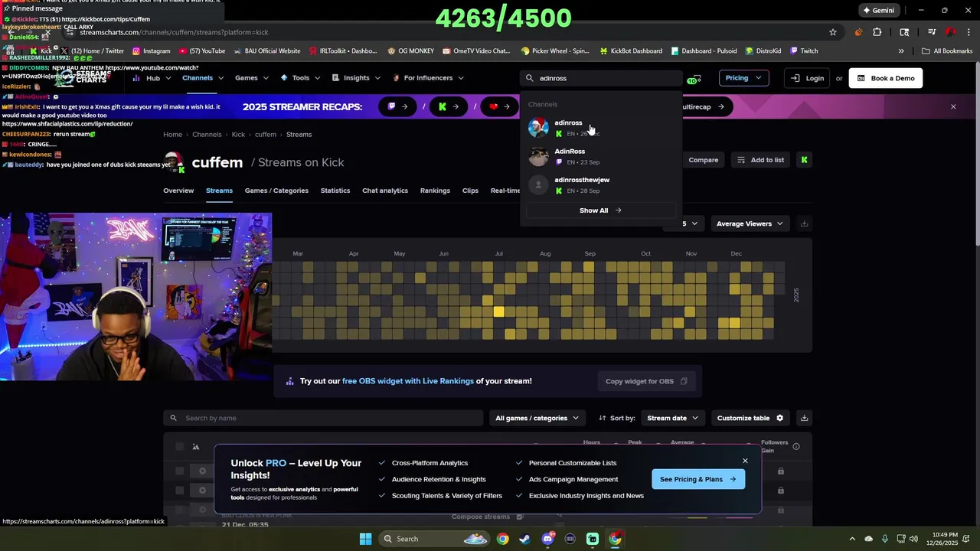Open the Chrome extensions puzzle icon
Image resolution: width=980 pixels, height=551 pixels.
[x=877, y=32]
